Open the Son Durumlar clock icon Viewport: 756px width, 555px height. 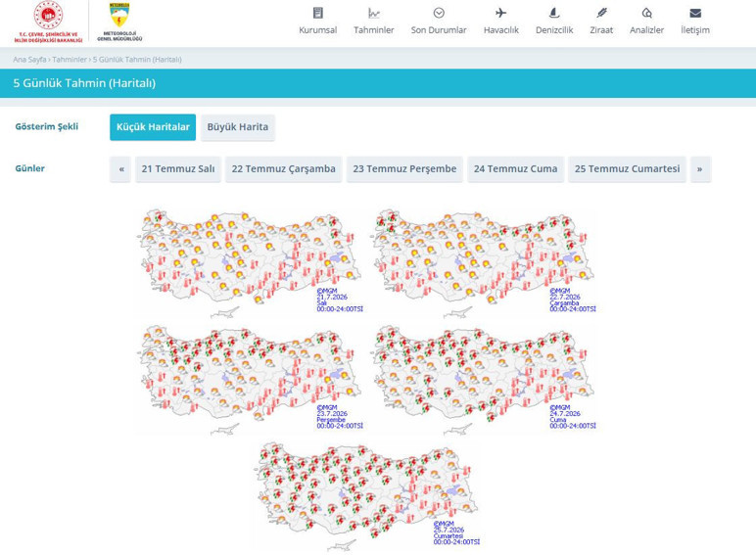pos(439,13)
